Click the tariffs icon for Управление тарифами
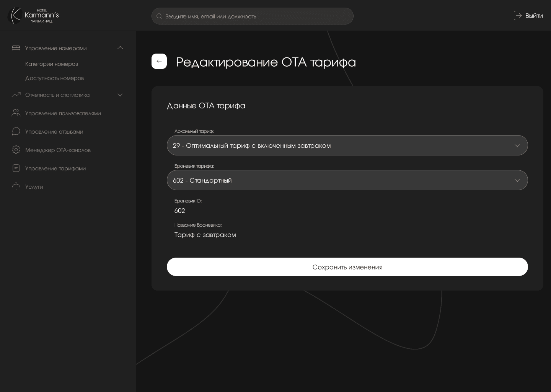 pos(16,168)
